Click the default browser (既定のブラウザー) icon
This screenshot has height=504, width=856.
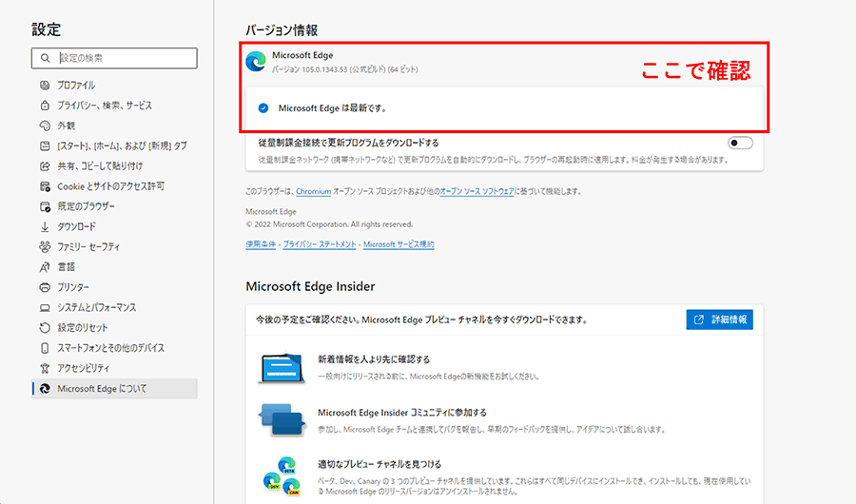45,206
